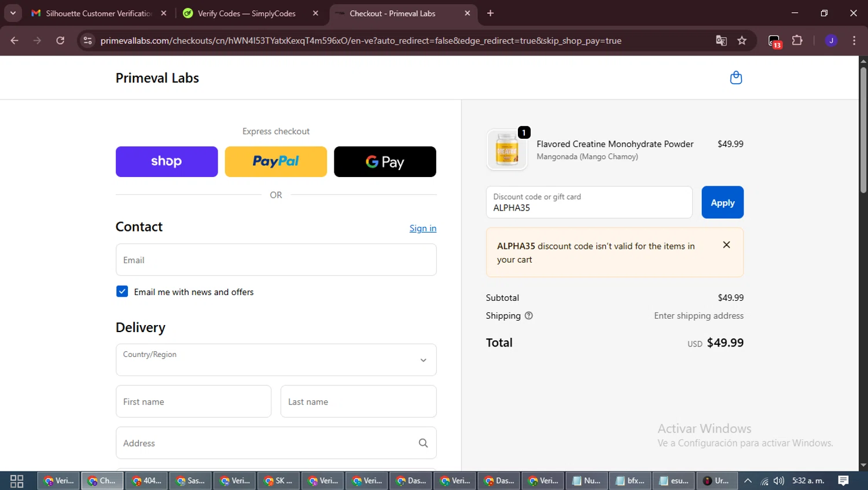Image resolution: width=868 pixels, height=490 pixels.
Task: Click the browser address bar URL
Action: pos(361,40)
